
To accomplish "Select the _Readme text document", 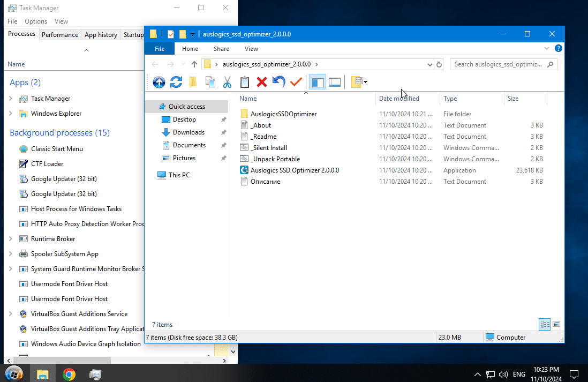I will tap(263, 137).
